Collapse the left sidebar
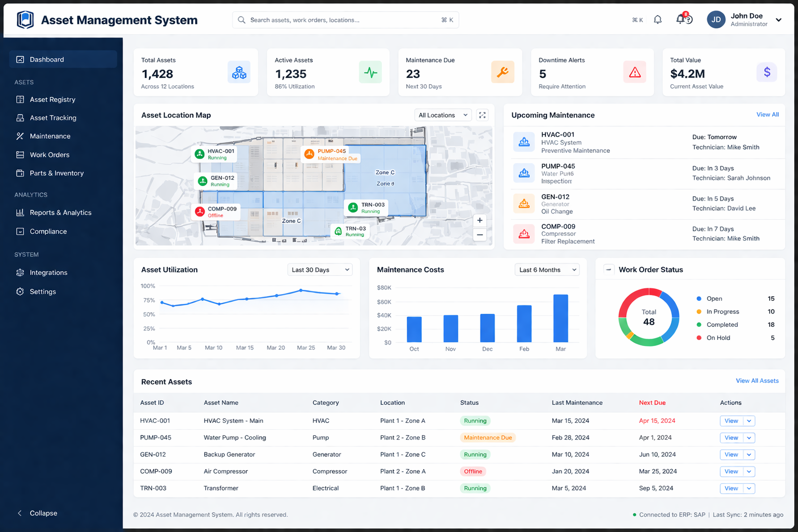The height and width of the screenshot is (532, 798). pos(37,513)
